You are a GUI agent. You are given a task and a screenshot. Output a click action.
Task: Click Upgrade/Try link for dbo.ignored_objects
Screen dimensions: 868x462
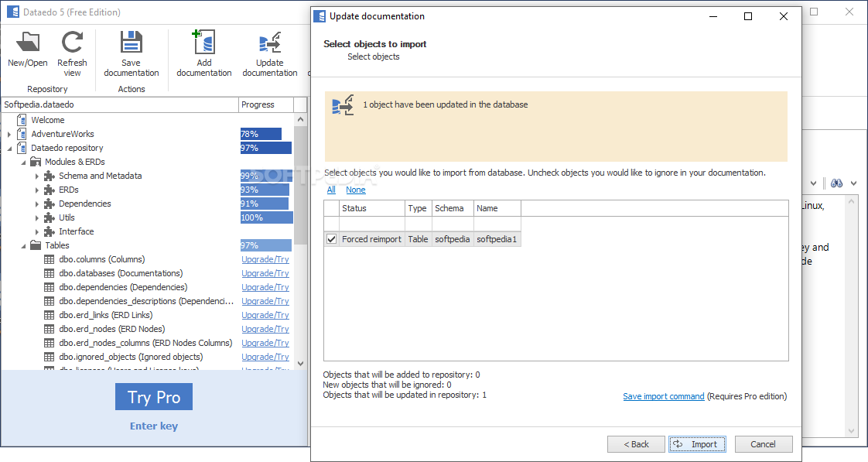point(265,357)
